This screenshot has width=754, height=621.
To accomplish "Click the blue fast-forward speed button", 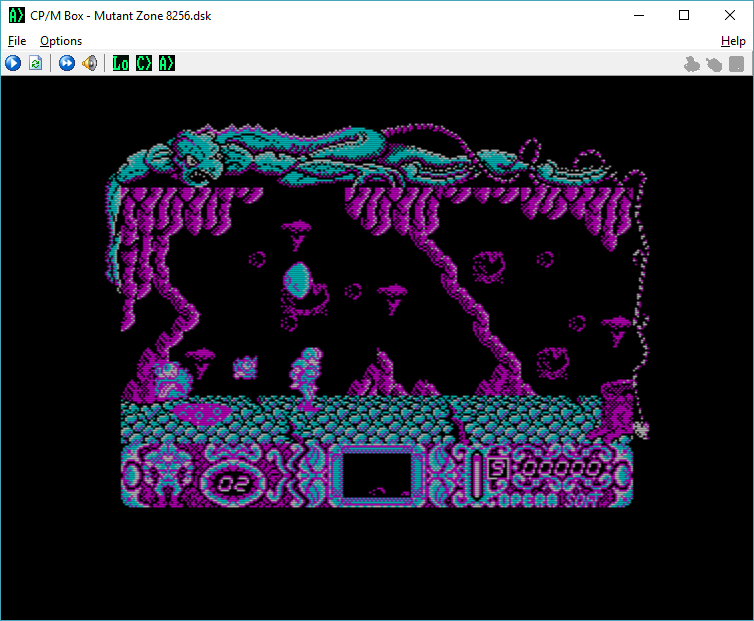I will point(67,63).
